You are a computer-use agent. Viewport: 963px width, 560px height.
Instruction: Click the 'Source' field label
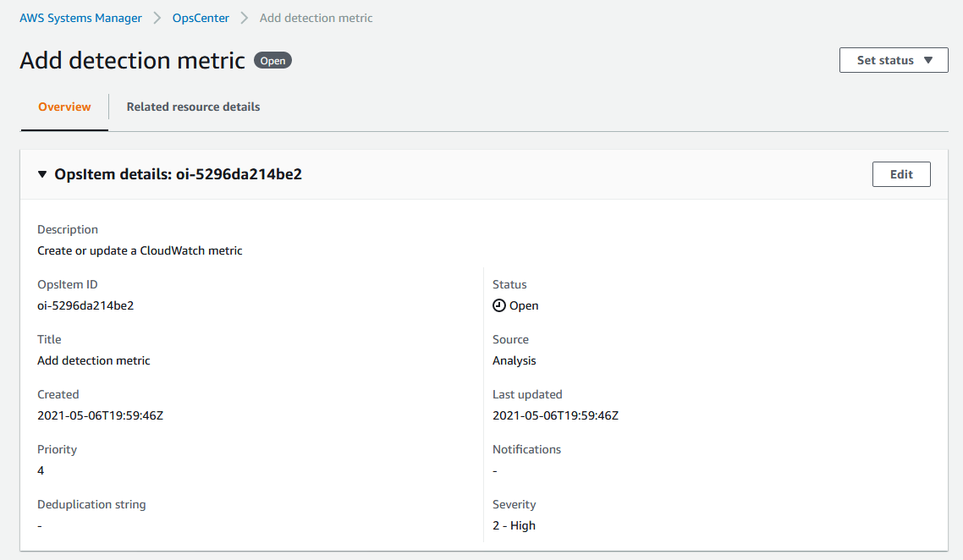[510, 339]
